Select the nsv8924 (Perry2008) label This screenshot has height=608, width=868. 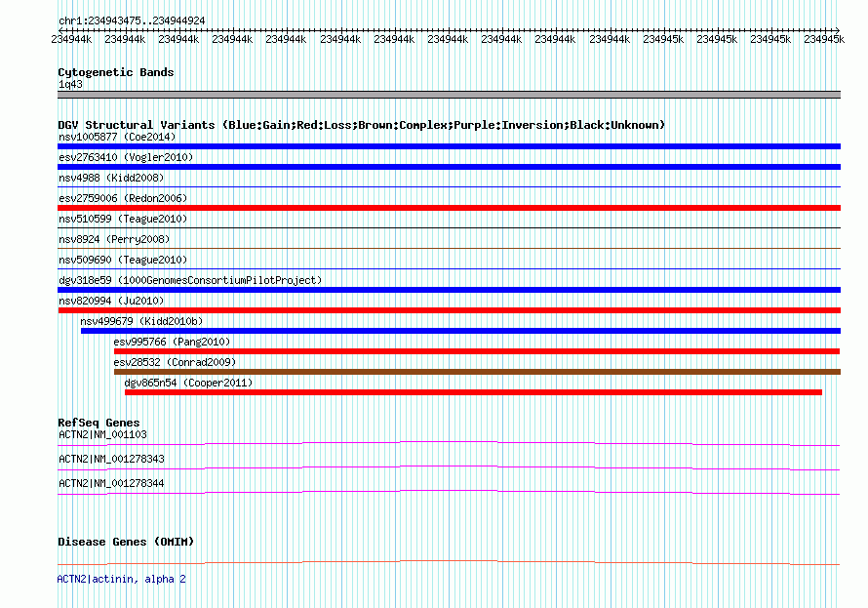tap(114, 239)
